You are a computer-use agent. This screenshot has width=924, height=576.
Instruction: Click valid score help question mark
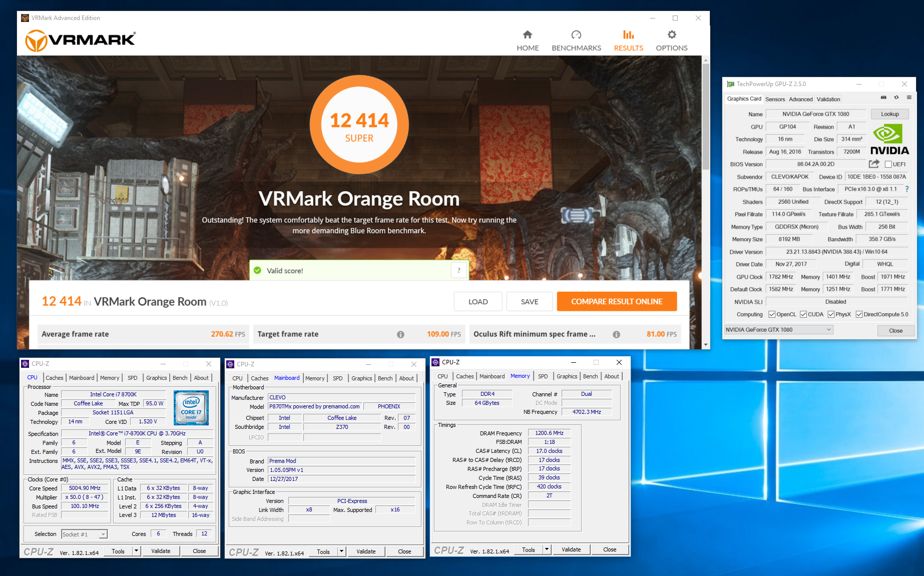(458, 270)
